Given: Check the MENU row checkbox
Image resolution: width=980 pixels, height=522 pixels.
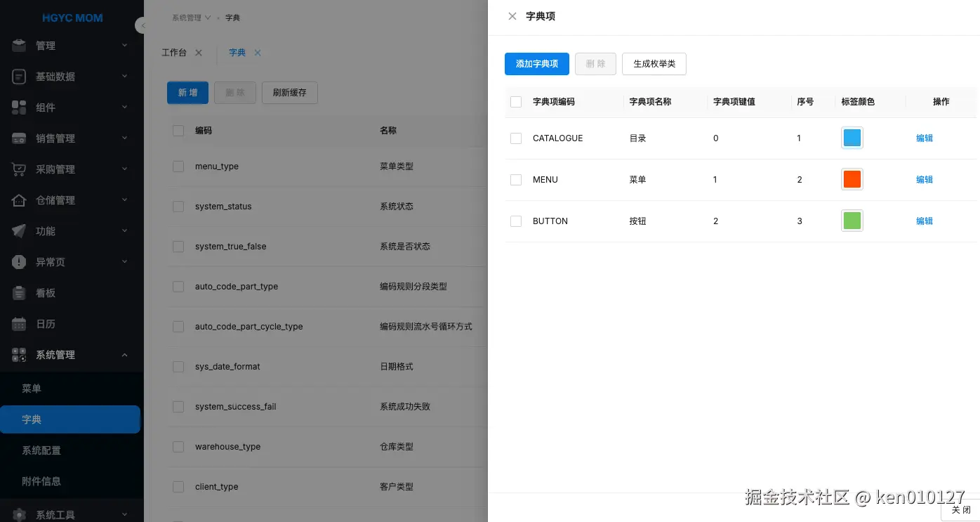Looking at the screenshot, I should coord(516,180).
